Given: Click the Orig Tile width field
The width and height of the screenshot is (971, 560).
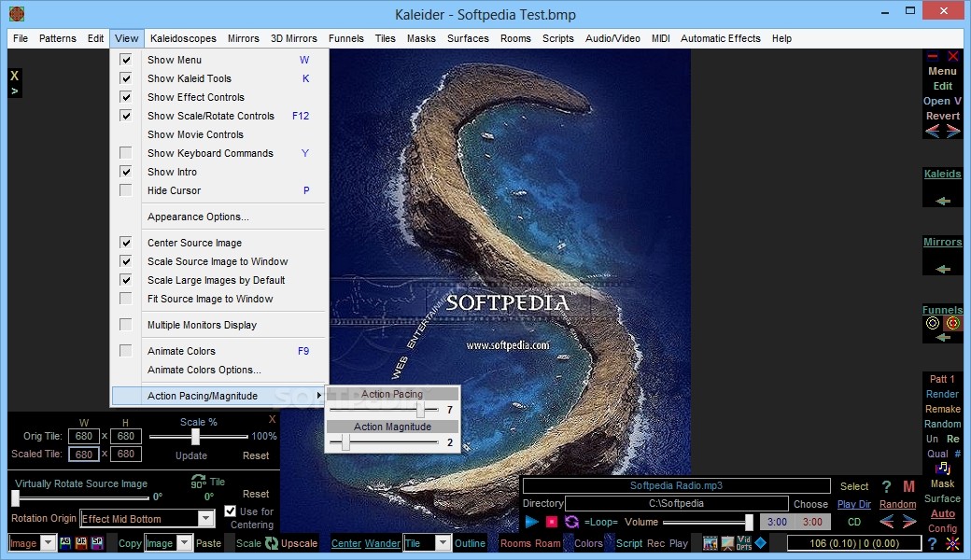Looking at the screenshot, I should click(x=84, y=436).
